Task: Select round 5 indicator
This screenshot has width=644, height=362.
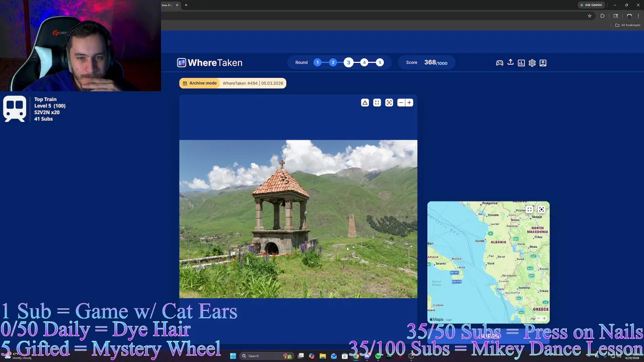Action: point(380,62)
